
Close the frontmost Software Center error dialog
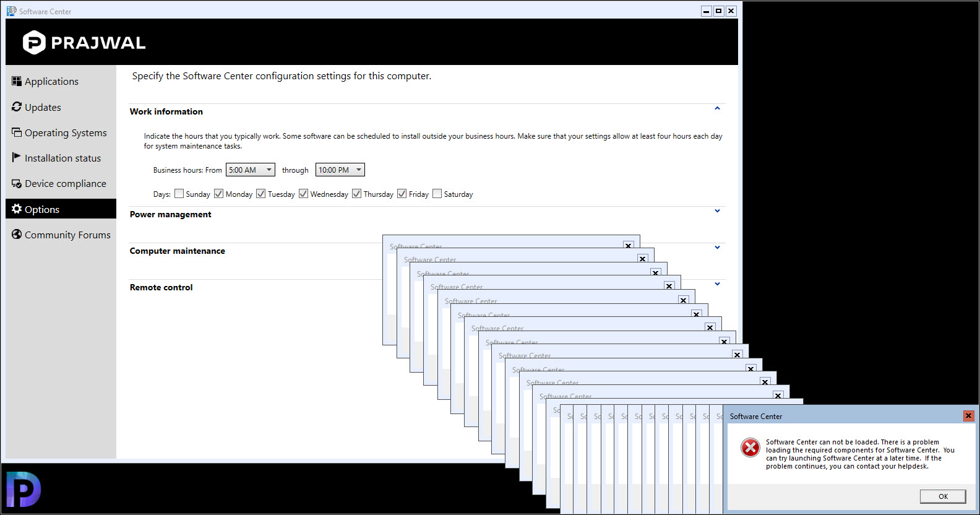[x=969, y=416]
